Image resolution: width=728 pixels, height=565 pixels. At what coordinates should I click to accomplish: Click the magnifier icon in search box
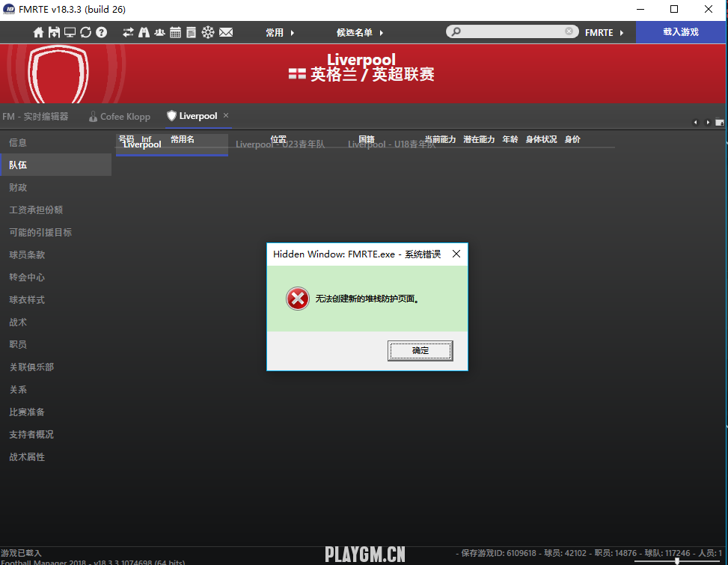click(456, 31)
